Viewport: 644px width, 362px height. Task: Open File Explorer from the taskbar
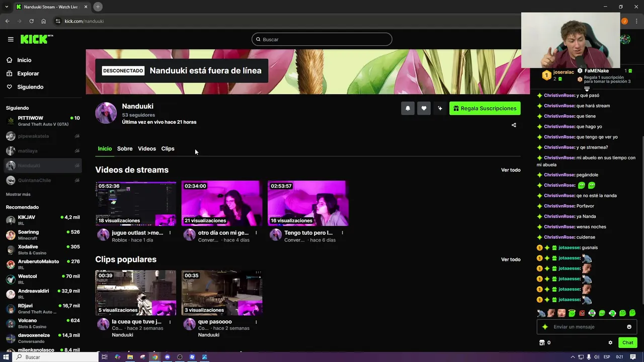130,357
